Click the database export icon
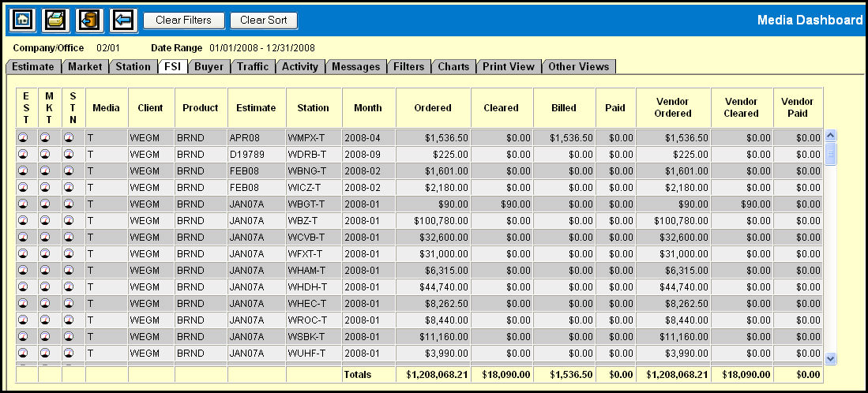 89,20
